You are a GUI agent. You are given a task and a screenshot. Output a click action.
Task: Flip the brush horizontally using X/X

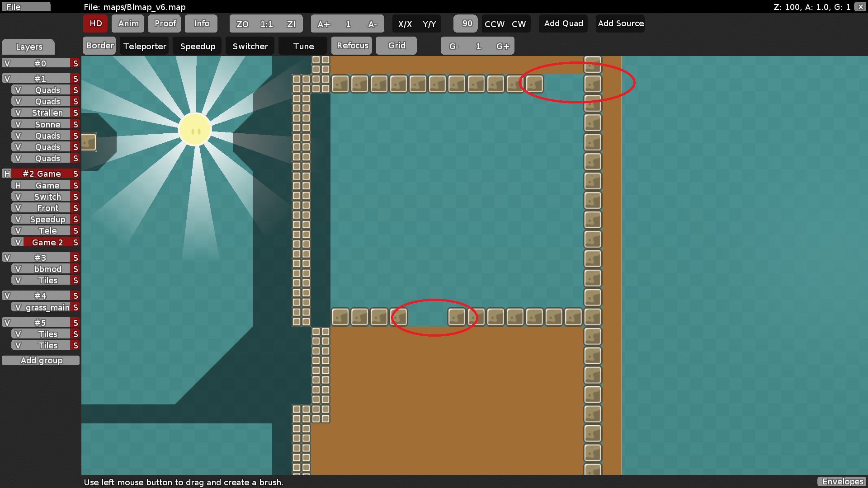click(406, 23)
